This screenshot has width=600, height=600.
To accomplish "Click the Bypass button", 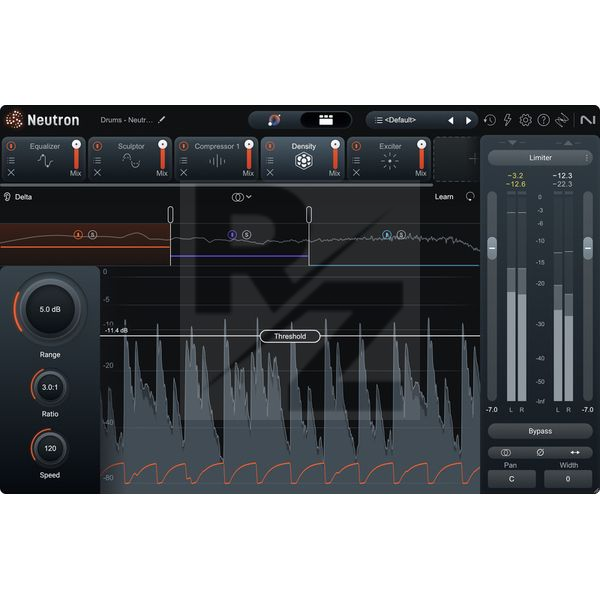I will tap(540, 431).
